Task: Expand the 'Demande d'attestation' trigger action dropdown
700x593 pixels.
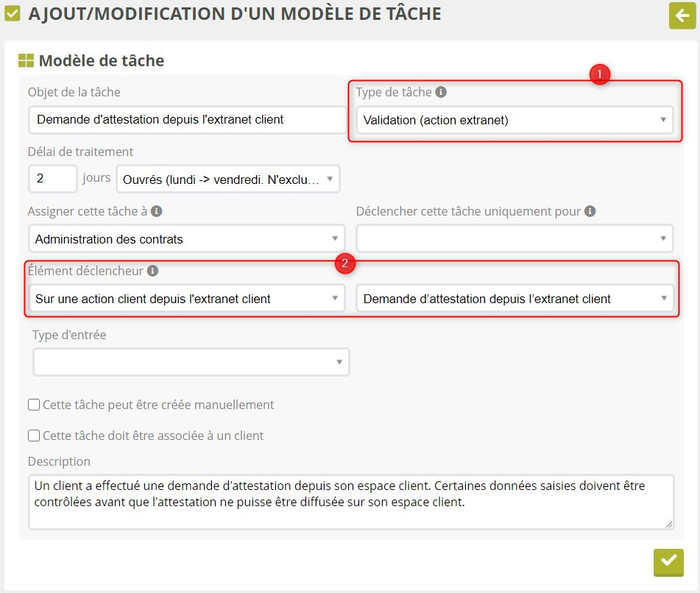Action: [514, 299]
